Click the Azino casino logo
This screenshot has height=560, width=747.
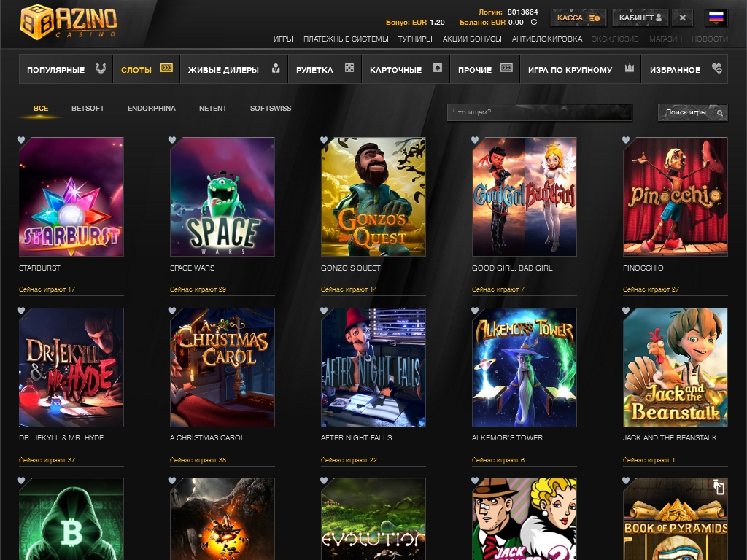pos(68,21)
